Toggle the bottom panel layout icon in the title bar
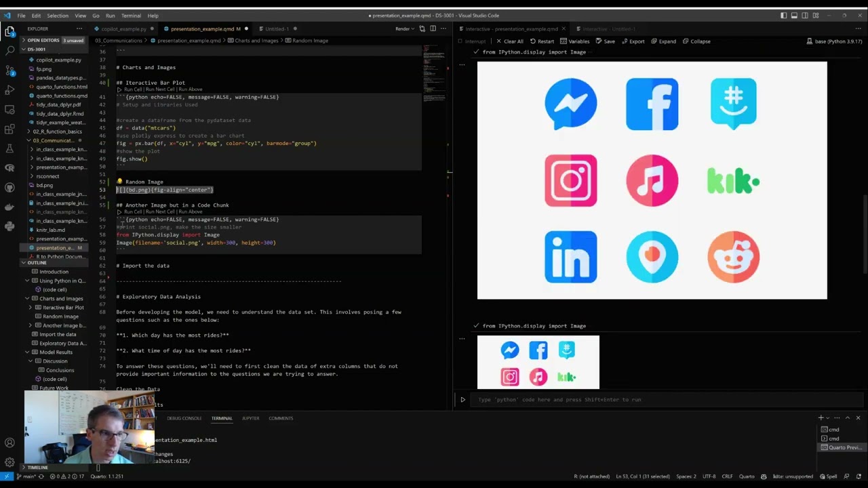 (795, 16)
